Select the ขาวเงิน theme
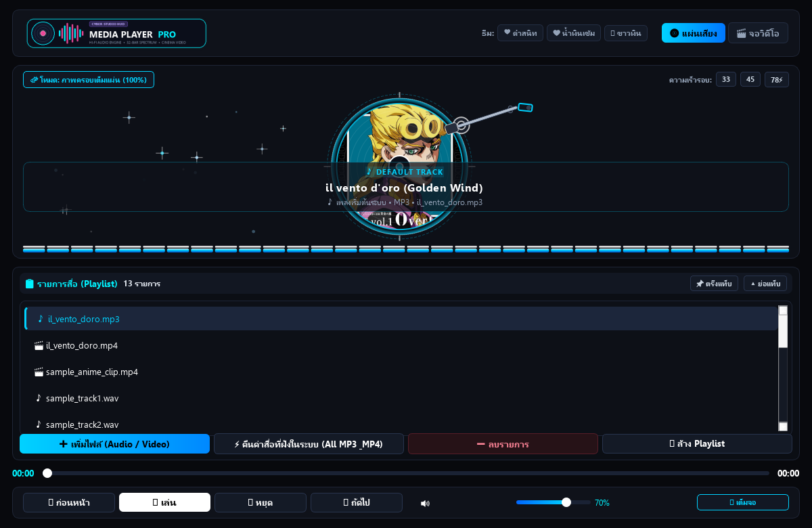The width and height of the screenshot is (812, 528). coord(626,33)
